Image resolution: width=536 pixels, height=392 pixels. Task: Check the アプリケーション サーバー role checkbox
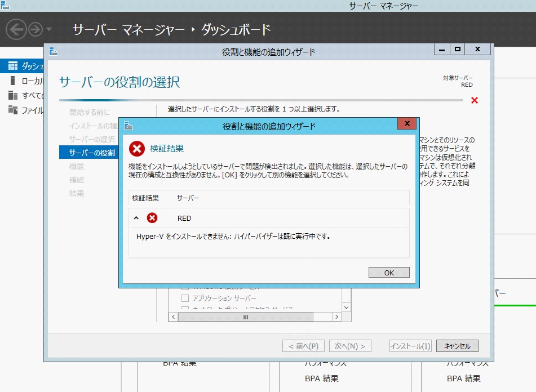click(185, 298)
